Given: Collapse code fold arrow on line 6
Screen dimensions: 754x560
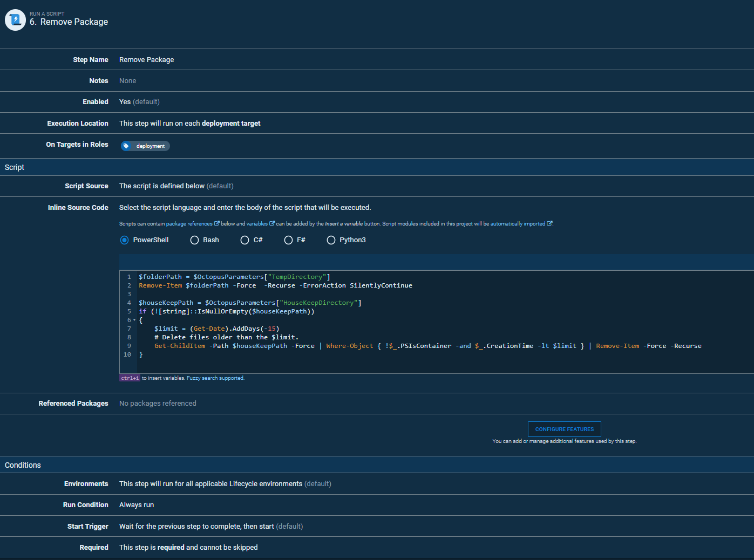Looking at the screenshot, I should [x=134, y=320].
